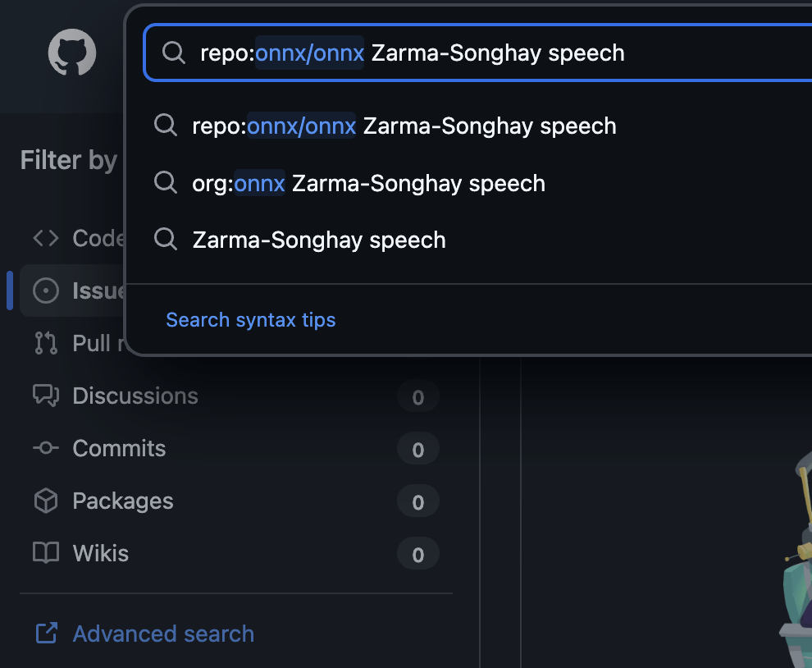Focus the search query input field
The width and height of the screenshot is (812, 668).
pyautogui.click(x=492, y=53)
